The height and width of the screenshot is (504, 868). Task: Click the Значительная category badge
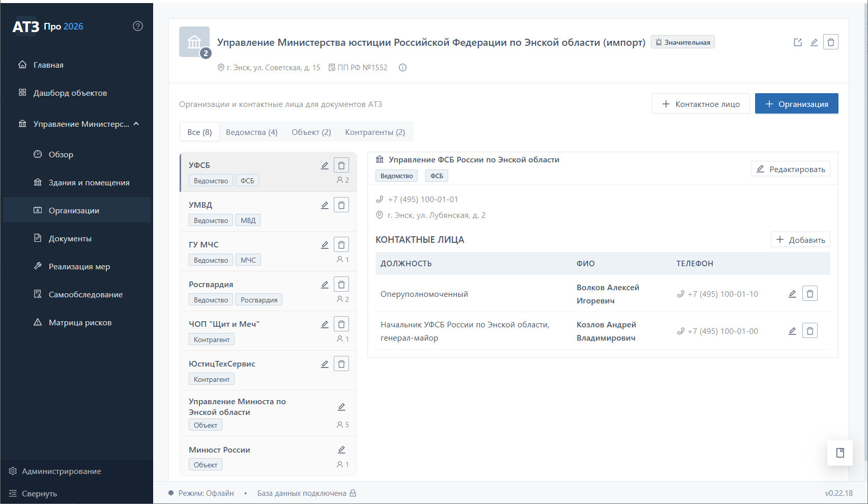683,42
